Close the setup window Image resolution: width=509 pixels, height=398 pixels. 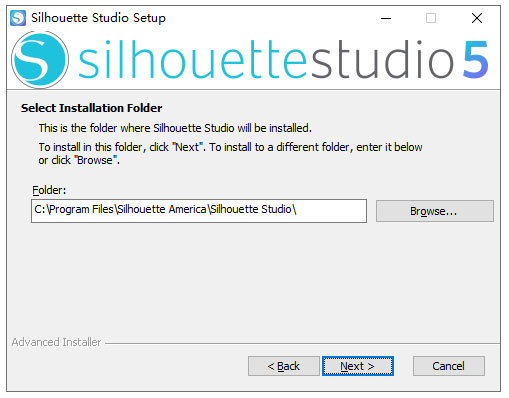[x=477, y=18]
